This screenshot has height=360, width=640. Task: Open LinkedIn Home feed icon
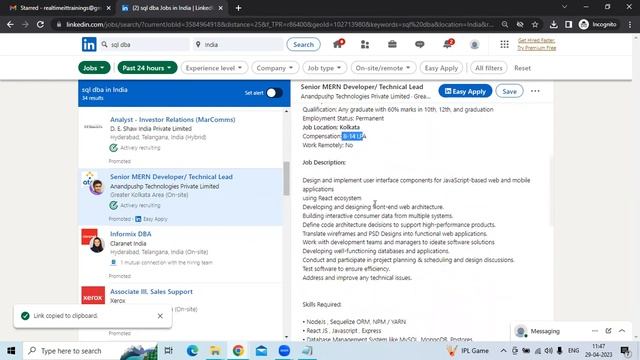338,44
